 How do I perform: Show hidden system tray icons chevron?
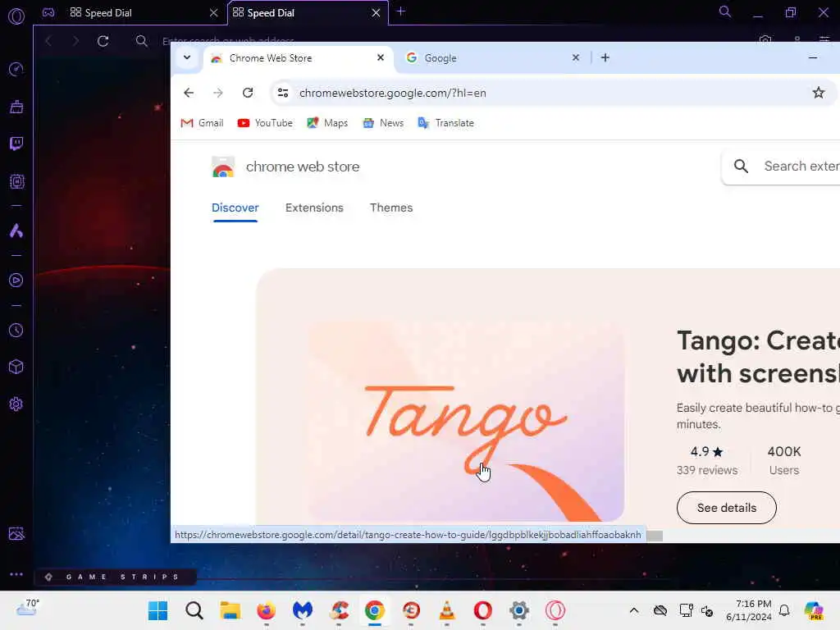[634, 610]
